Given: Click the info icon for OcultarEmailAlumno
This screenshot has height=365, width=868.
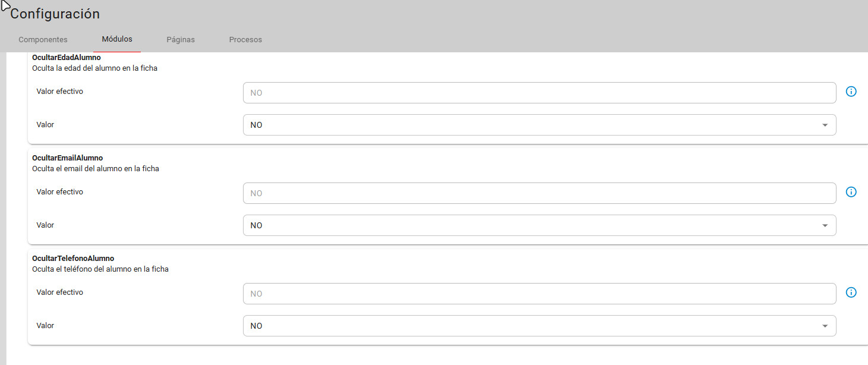Looking at the screenshot, I should (851, 192).
